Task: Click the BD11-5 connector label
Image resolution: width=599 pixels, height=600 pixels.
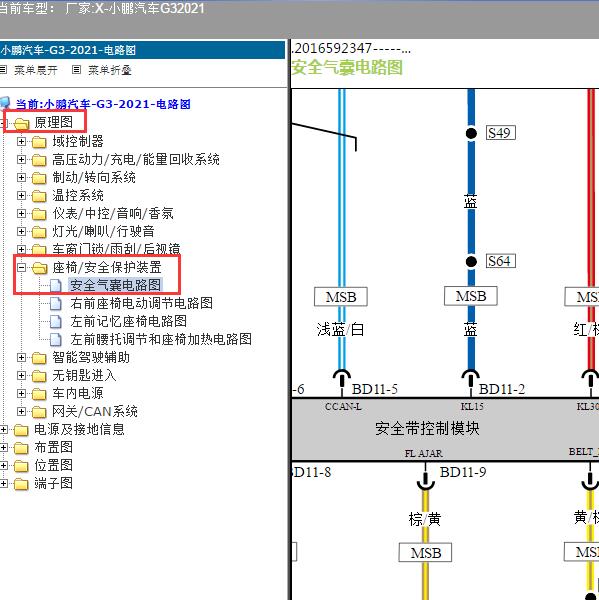Action: [375, 389]
